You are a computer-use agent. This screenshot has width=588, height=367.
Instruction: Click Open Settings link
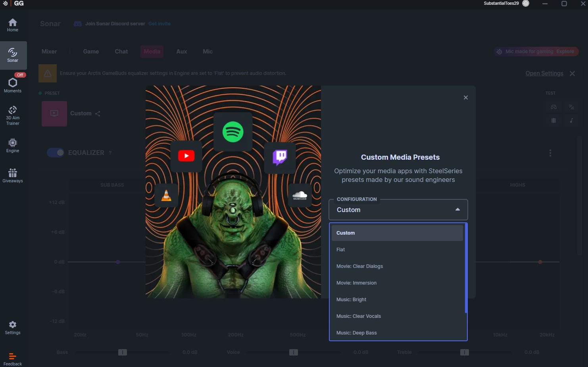544,73
